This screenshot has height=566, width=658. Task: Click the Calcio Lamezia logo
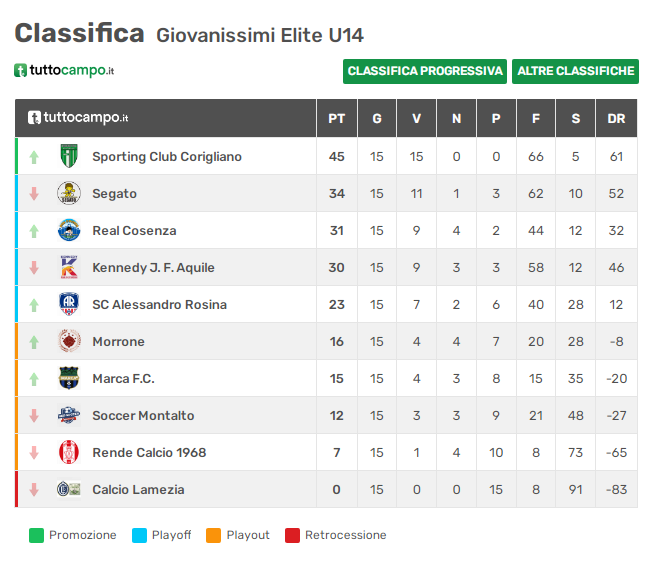[x=69, y=489]
